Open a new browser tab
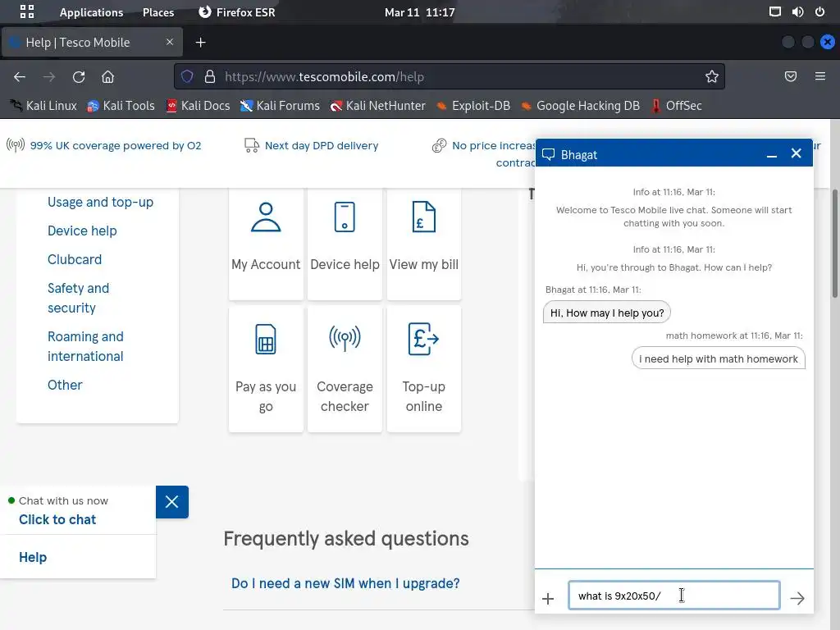This screenshot has width=840, height=630. (200, 43)
